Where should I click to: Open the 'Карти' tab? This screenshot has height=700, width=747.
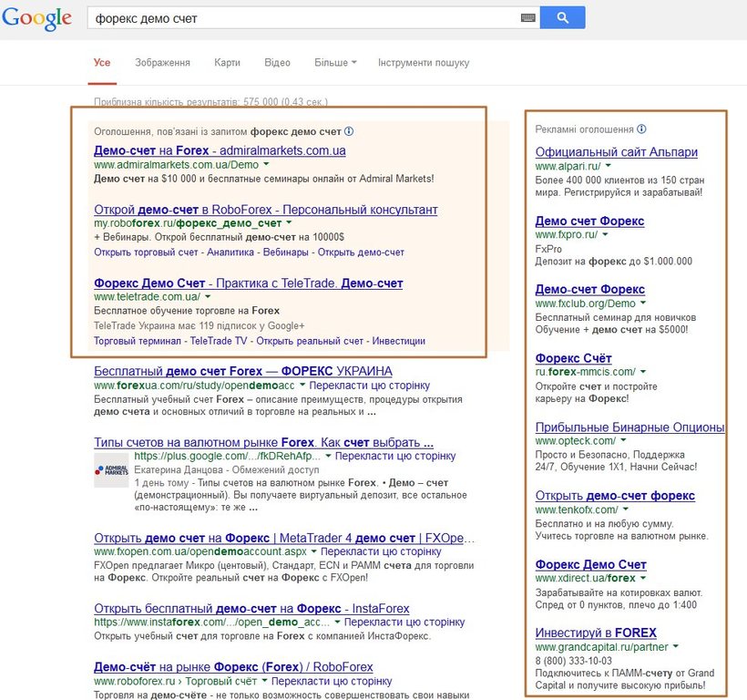coord(227,62)
